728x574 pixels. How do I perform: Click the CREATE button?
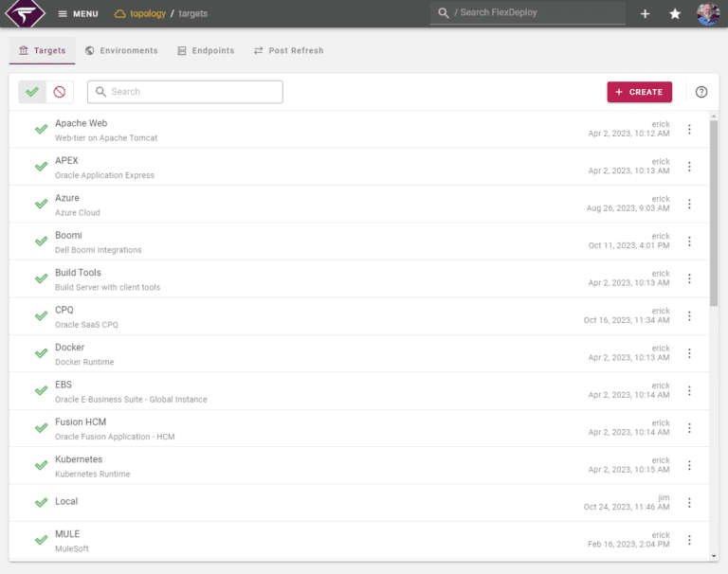(639, 92)
